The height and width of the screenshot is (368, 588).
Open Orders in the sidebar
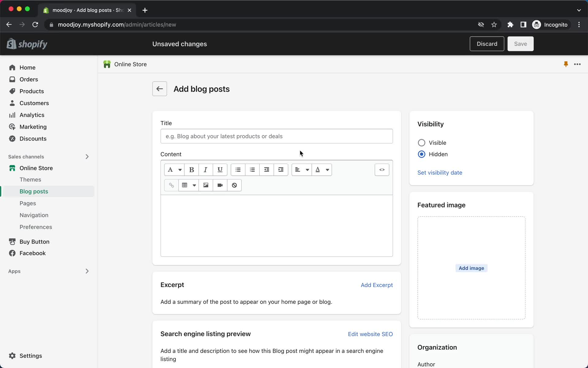tap(29, 79)
